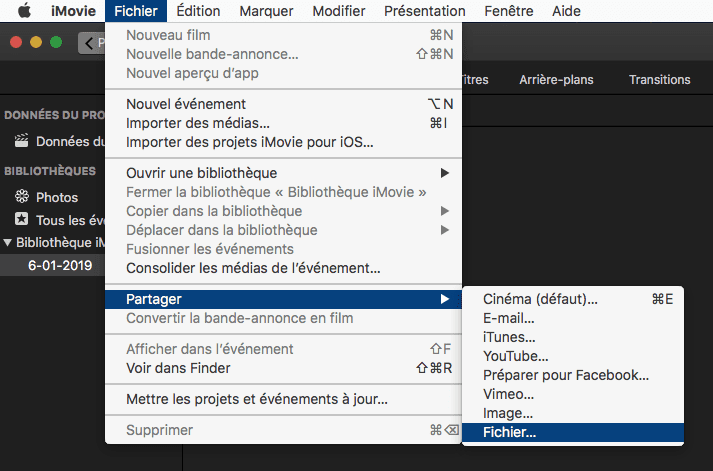Expand Copier dans la bibliothèque submenu

pos(283,211)
